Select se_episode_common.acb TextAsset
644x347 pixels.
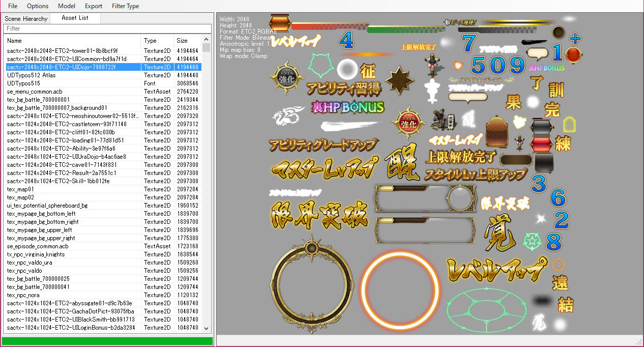[x=103, y=246]
